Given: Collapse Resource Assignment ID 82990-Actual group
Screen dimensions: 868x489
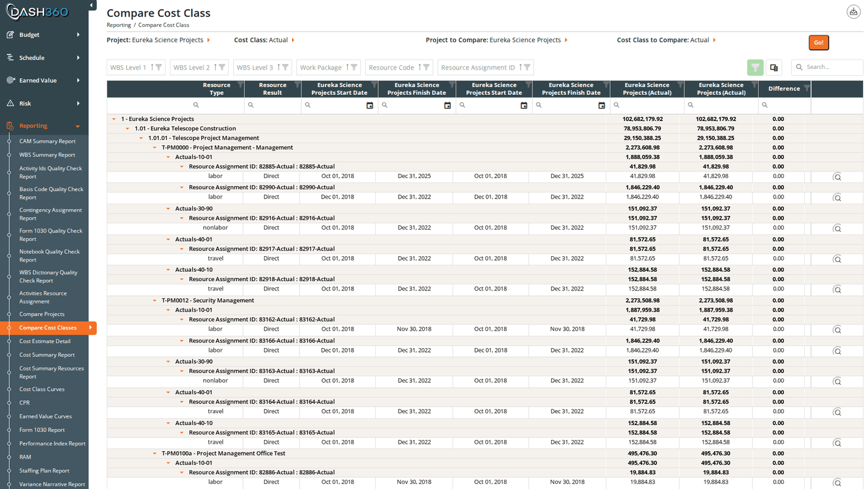Looking at the screenshot, I should [x=182, y=187].
